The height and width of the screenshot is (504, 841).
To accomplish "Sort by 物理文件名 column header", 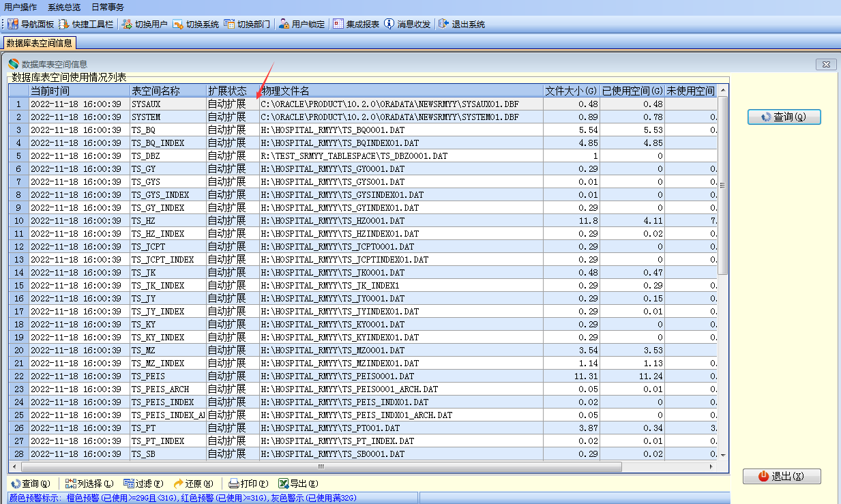I will pos(401,91).
